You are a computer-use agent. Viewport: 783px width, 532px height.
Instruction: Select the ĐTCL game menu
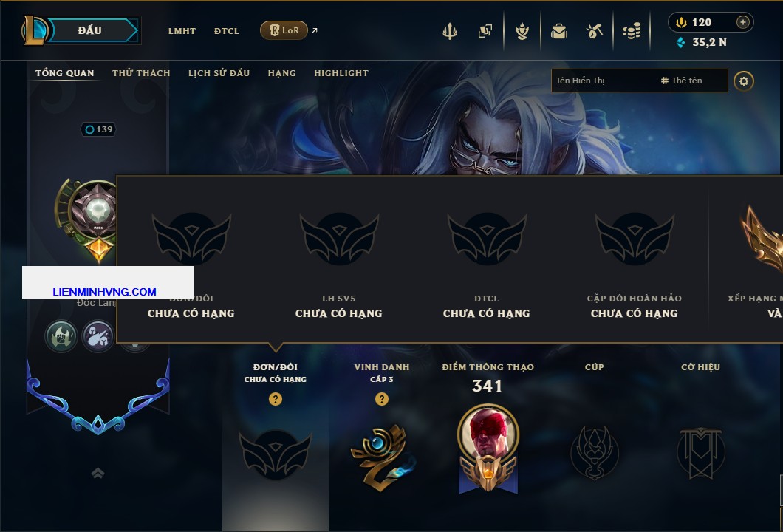pyautogui.click(x=227, y=31)
